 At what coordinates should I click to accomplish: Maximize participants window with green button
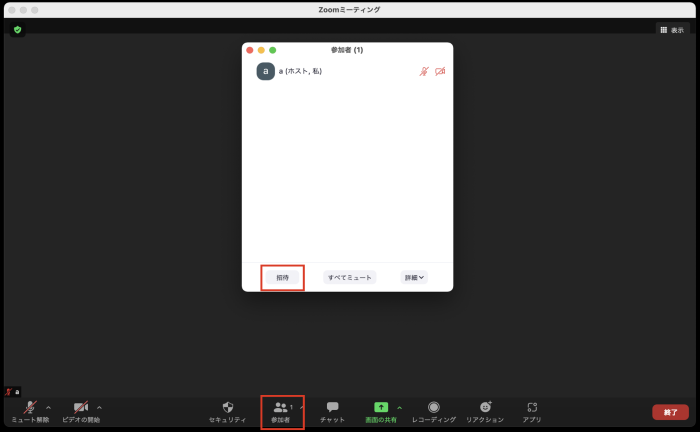click(x=273, y=50)
